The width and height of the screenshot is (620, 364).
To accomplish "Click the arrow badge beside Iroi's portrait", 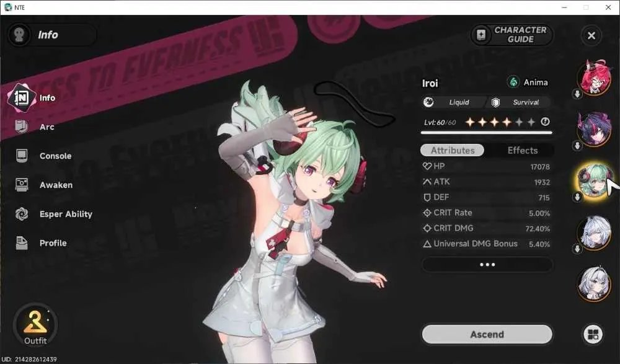I will 577,197.
